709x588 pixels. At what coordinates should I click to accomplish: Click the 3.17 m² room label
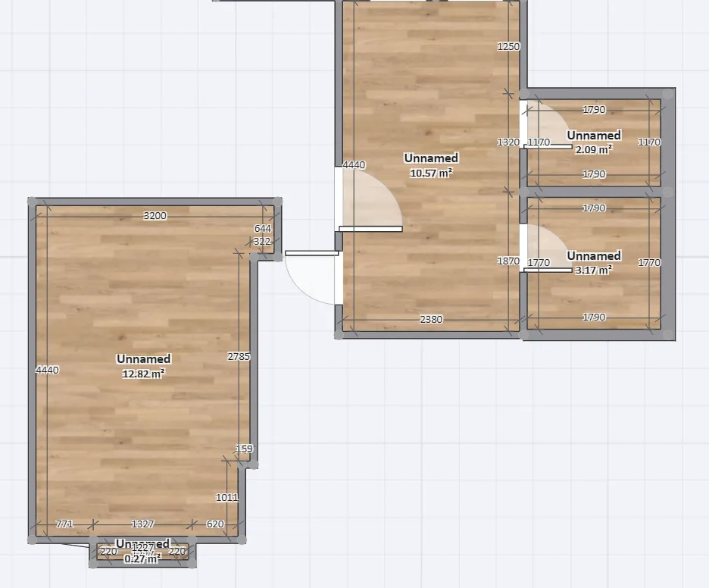pos(594,262)
